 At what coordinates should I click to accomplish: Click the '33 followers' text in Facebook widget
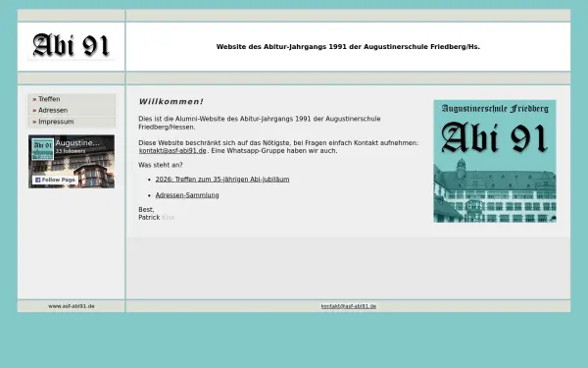(71, 151)
